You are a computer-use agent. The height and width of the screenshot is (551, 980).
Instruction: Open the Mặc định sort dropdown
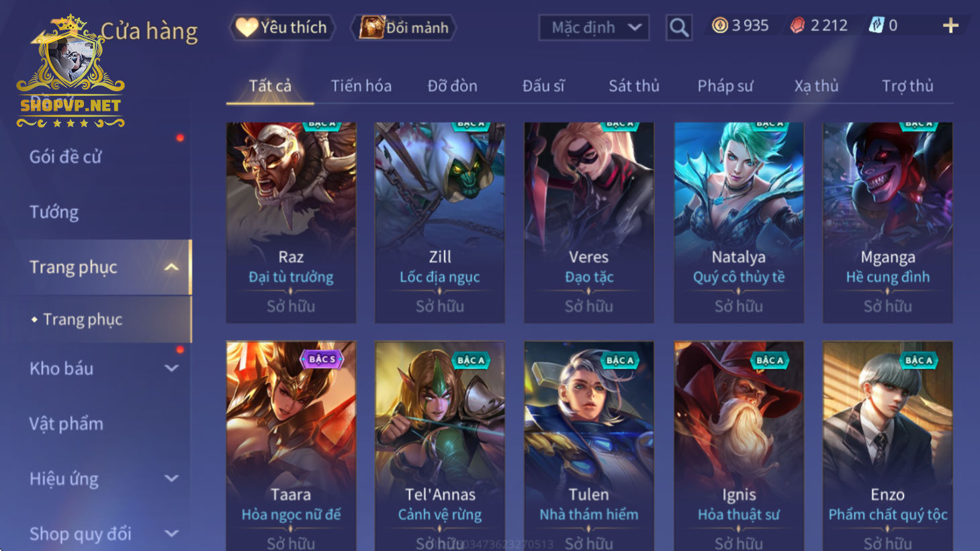click(x=594, y=28)
